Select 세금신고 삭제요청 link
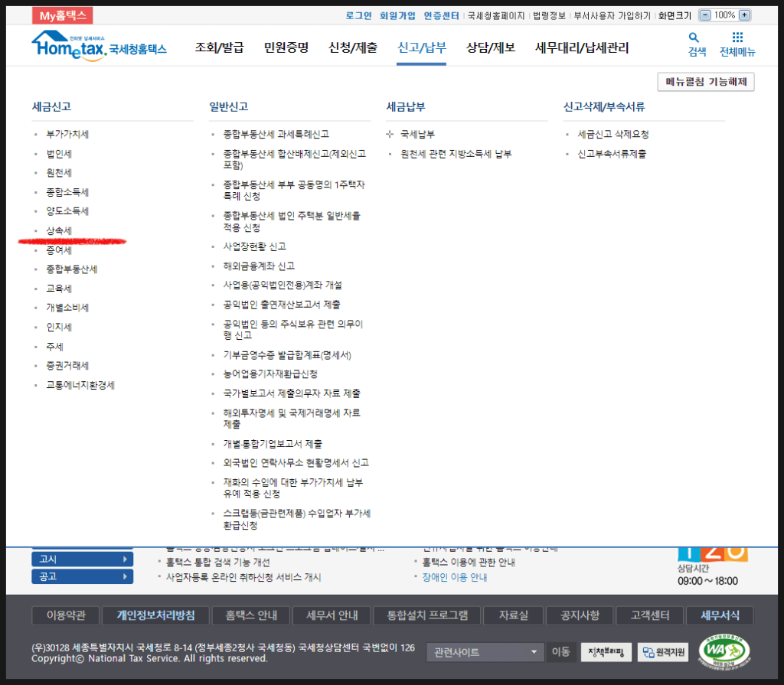Image resolution: width=784 pixels, height=685 pixels. (x=613, y=134)
